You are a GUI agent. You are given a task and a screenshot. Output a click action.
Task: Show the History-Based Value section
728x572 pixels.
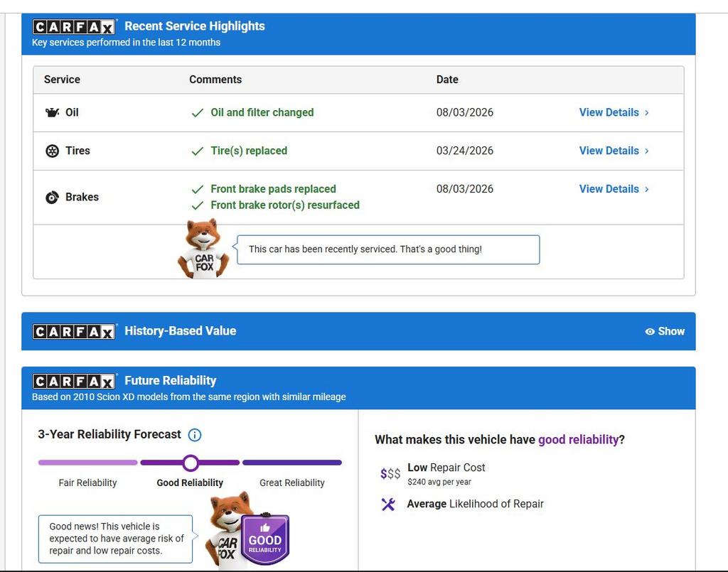pyautogui.click(x=665, y=331)
